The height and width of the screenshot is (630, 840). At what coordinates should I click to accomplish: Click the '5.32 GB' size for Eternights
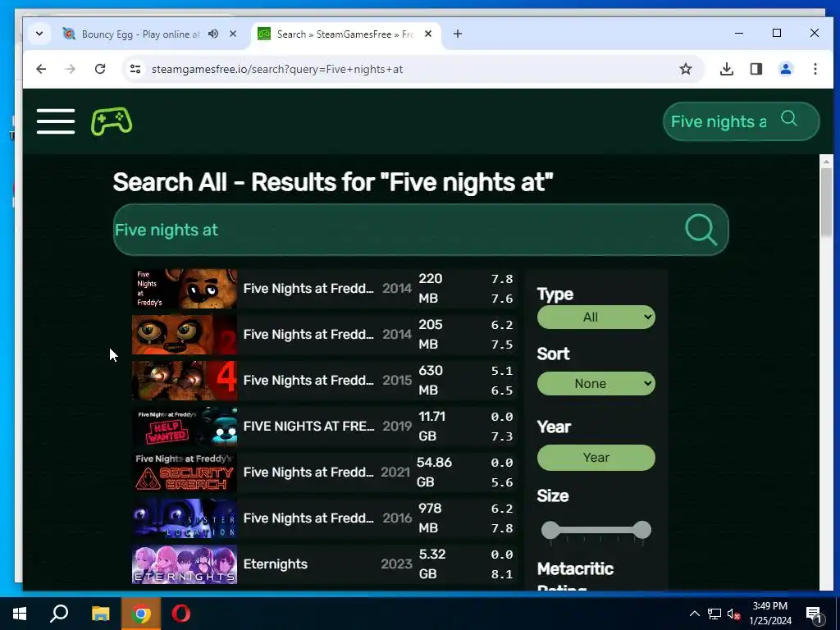431,564
